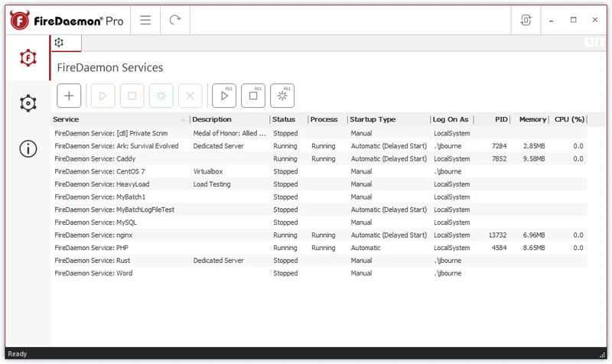Open the info about sidebar icon
The height and width of the screenshot is (364, 612).
tap(28, 148)
